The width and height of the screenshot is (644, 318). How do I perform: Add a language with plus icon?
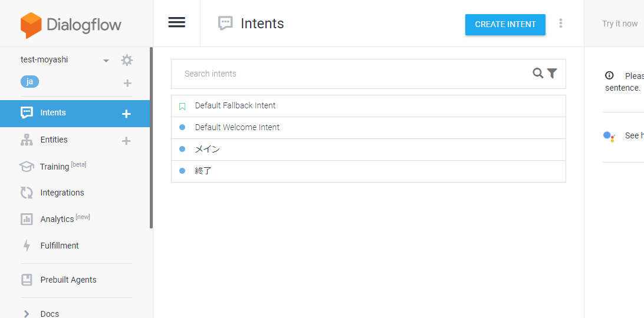[x=128, y=83]
